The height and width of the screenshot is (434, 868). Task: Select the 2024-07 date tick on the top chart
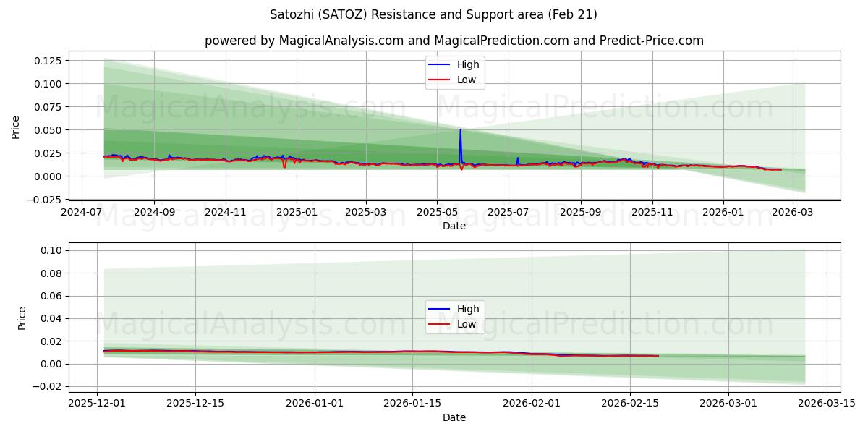pos(82,212)
